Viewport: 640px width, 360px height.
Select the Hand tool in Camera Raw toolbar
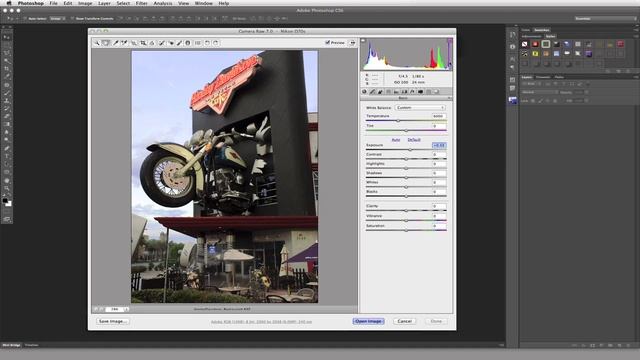pyautogui.click(x=106, y=43)
